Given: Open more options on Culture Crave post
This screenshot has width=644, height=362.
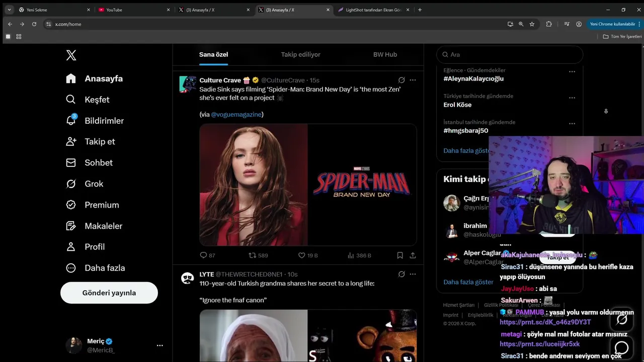Looking at the screenshot, I should coord(413,80).
